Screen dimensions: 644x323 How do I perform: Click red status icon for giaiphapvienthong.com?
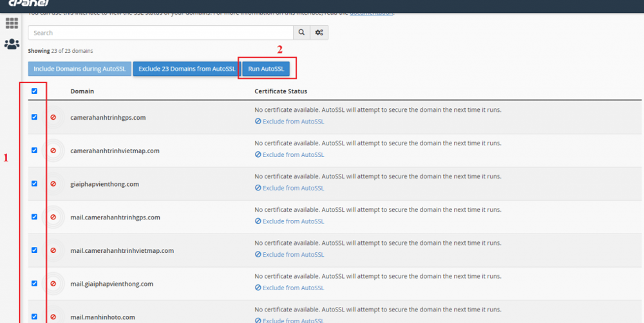(x=53, y=184)
